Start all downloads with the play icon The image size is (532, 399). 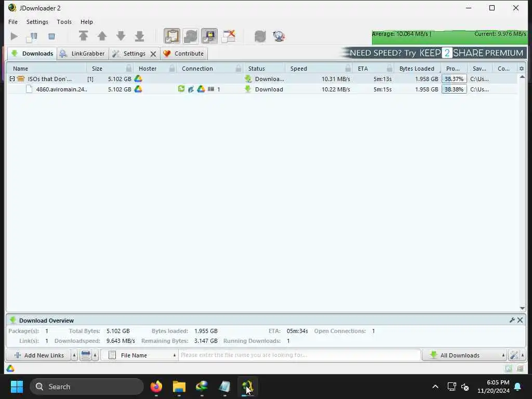[x=14, y=36]
